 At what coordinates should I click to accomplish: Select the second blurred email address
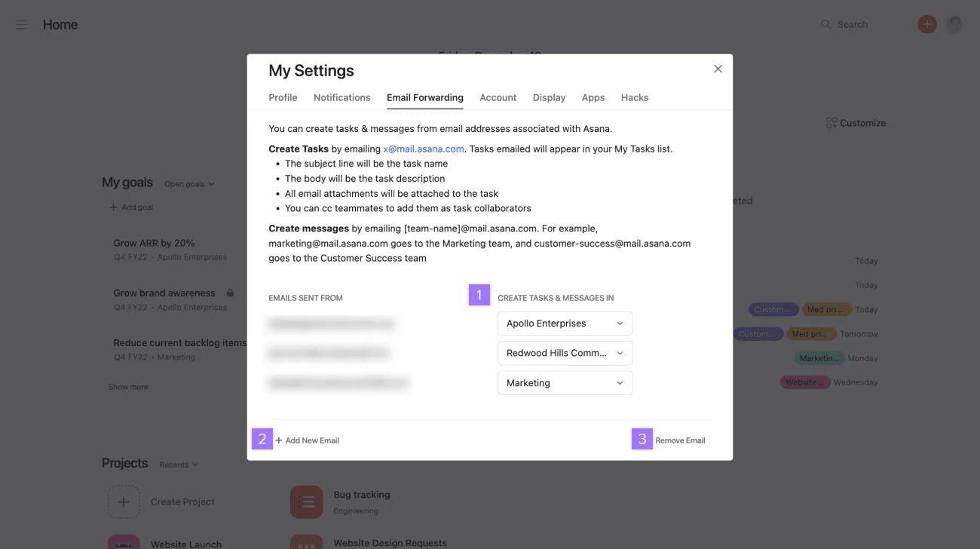point(329,353)
